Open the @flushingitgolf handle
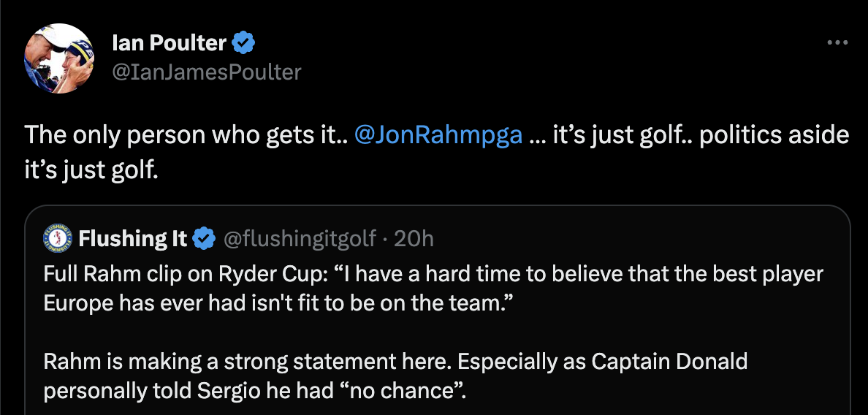The image size is (868, 415). coord(298,238)
